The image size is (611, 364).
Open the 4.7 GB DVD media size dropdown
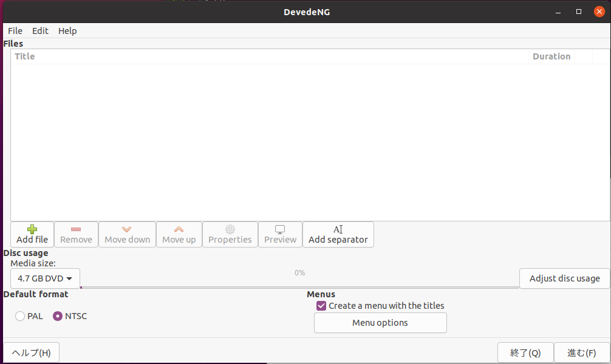click(x=45, y=278)
